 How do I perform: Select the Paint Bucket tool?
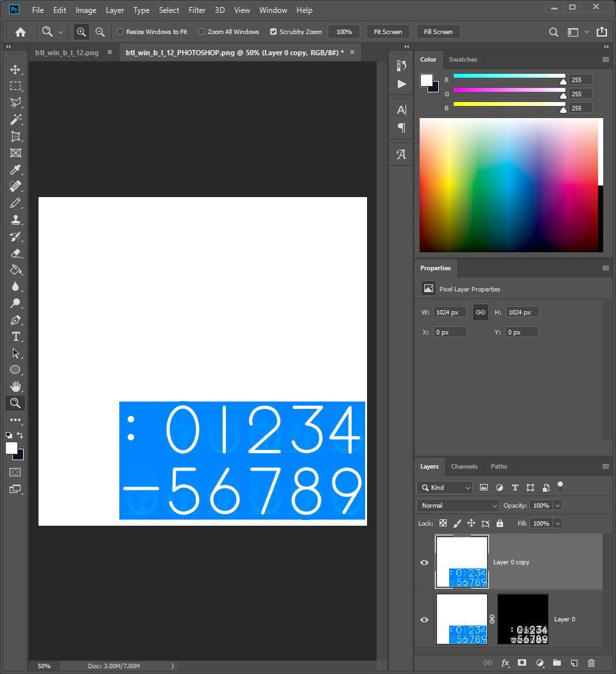(x=15, y=270)
